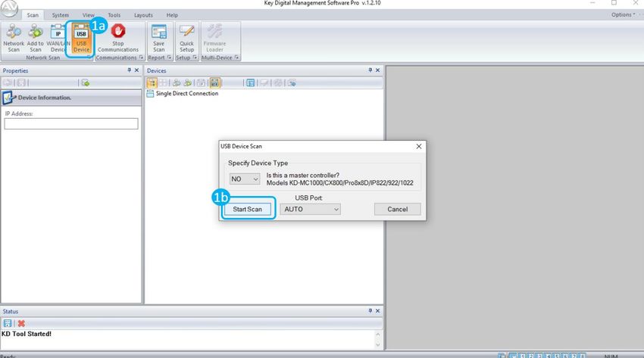The image size is (644, 358).
Task: Expand the Setup group launcher
Action: click(x=195, y=58)
